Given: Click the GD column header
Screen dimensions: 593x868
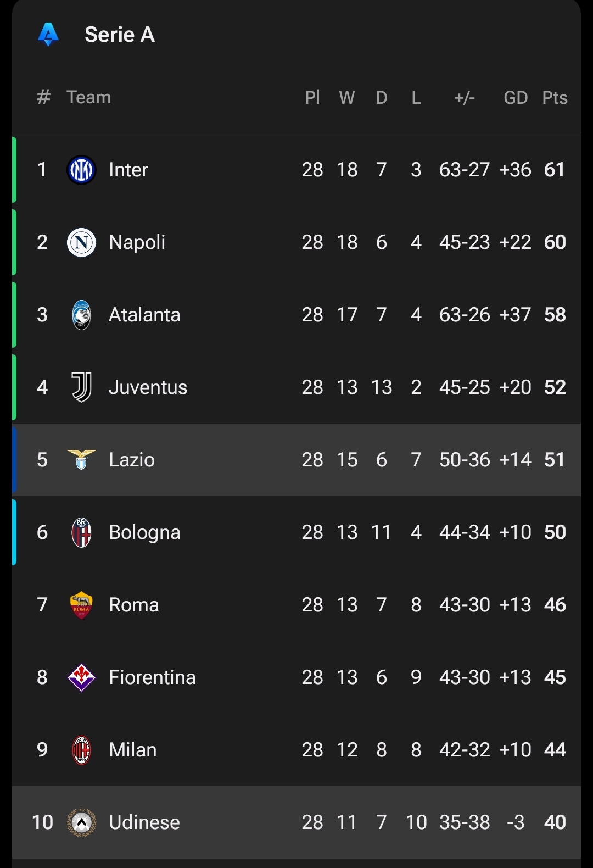Looking at the screenshot, I should (516, 98).
